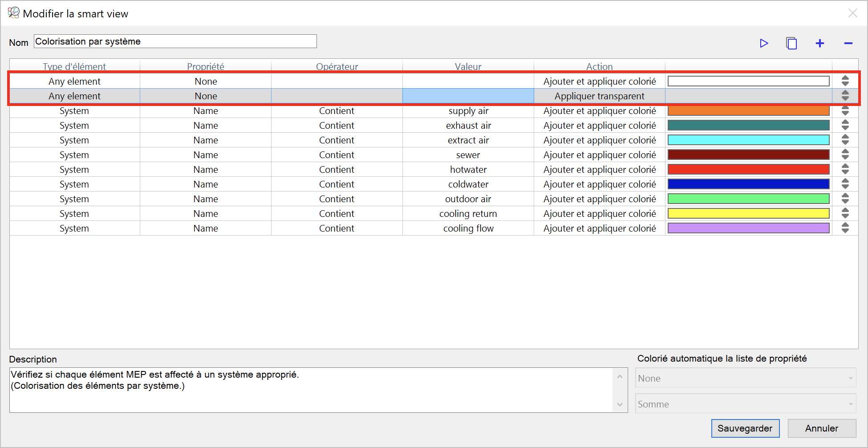
Task: Select the 'outdoor air' value cell
Action: click(468, 199)
